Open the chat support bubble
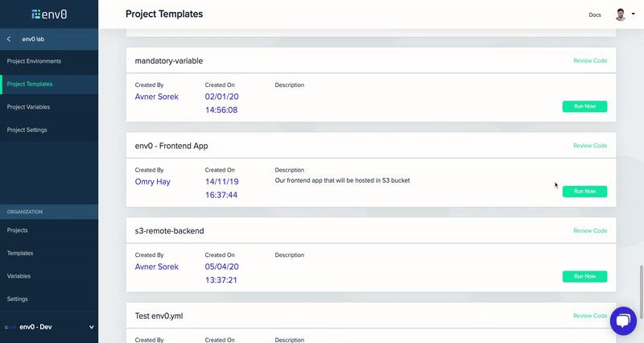Image resolution: width=644 pixels, height=343 pixels. pyautogui.click(x=623, y=321)
